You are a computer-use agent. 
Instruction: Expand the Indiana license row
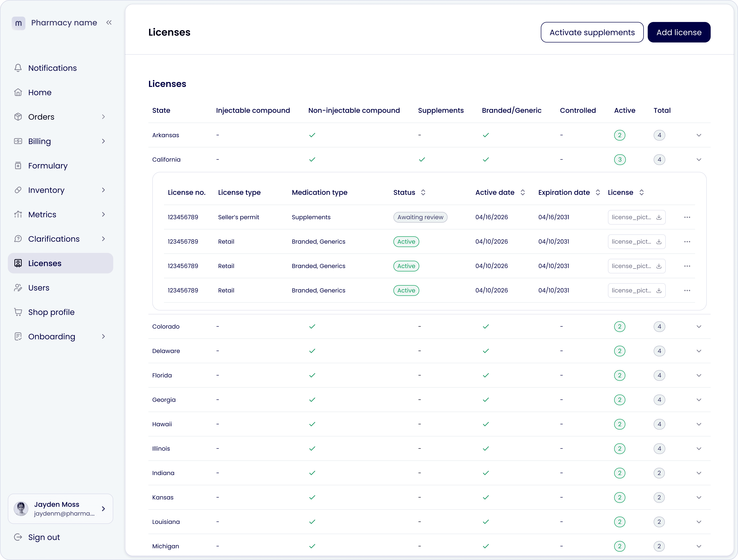[x=699, y=473]
